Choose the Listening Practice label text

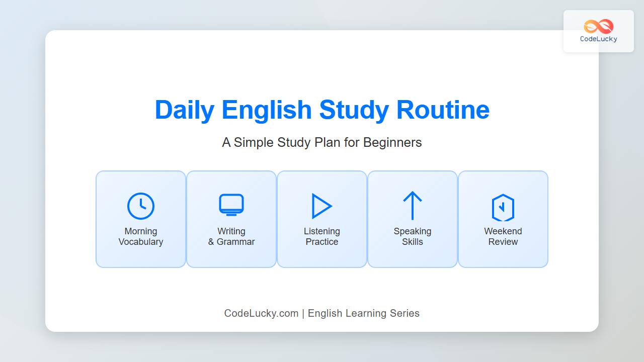[x=322, y=237]
